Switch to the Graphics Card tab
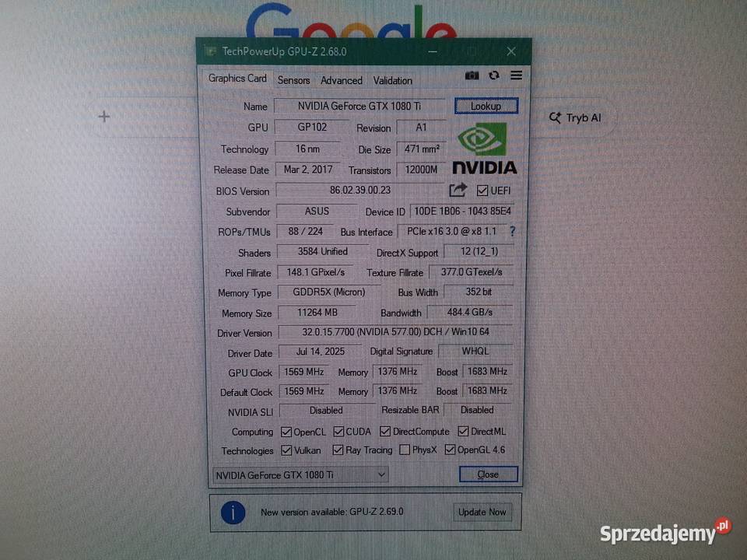Viewport: 747px width, 560px height. (237, 79)
